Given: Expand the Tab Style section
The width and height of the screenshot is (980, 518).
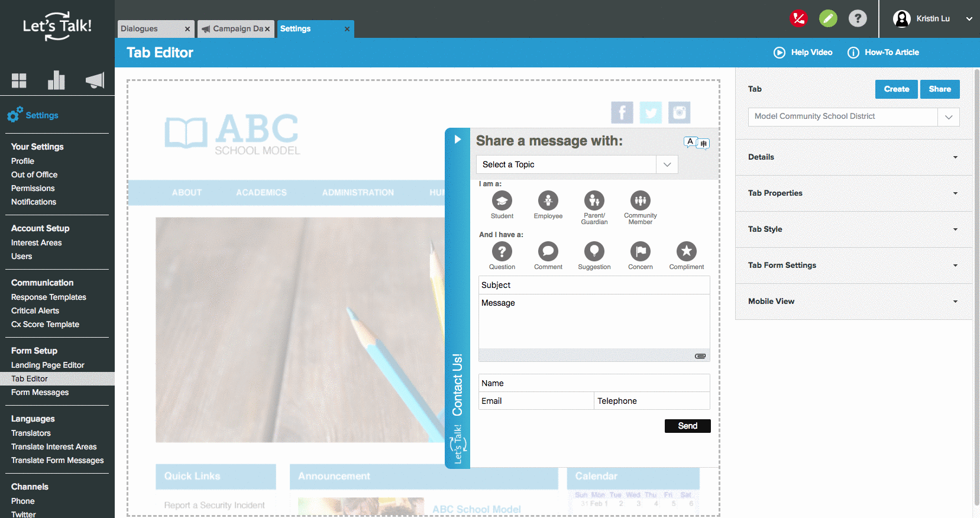Looking at the screenshot, I should pyautogui.click(x=853, y=229).
